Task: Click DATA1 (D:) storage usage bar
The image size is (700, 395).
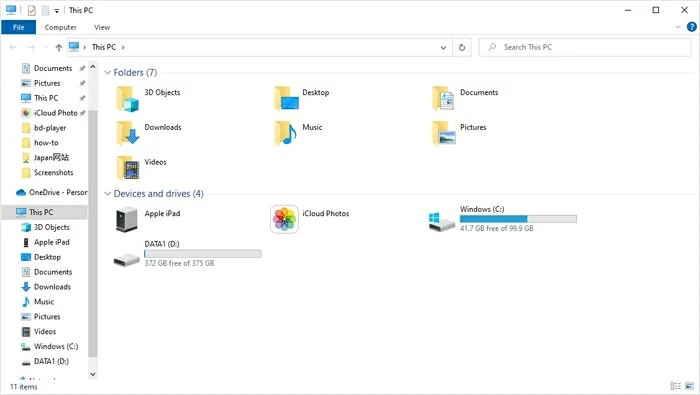Action: pyautogui.click(x=203, y=254)
